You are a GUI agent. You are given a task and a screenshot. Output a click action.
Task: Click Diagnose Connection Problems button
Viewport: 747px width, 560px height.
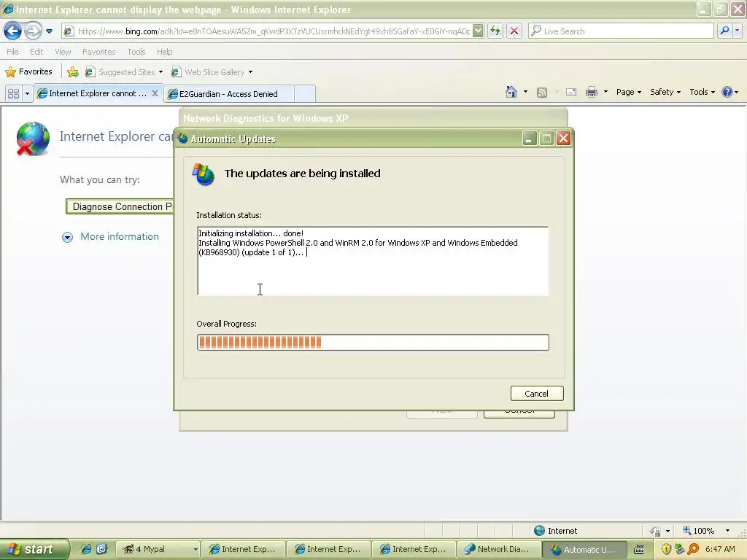(x=120, y=206)
